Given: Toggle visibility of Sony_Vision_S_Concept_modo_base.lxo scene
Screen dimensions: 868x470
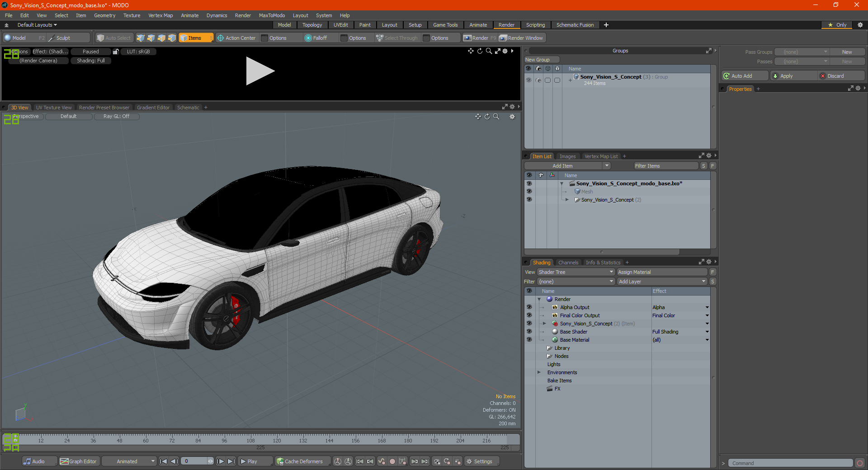Looking at the screenshot, I should [x=529, y=183].
